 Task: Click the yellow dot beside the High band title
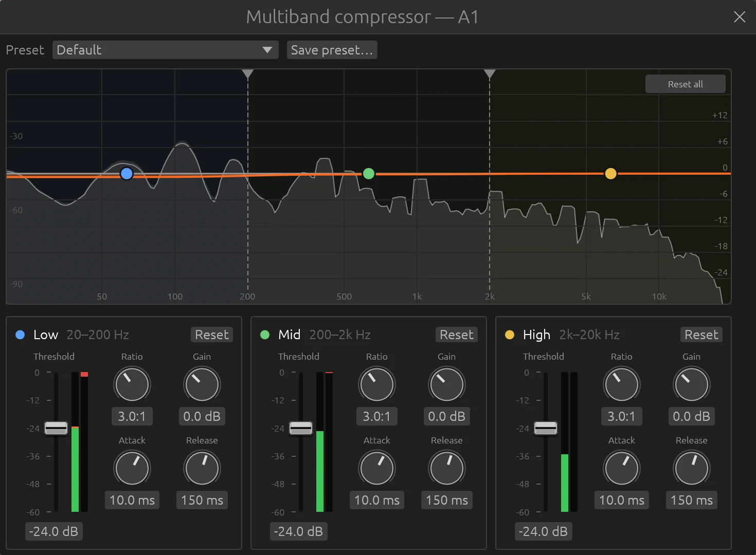click(x=510, y=335)
